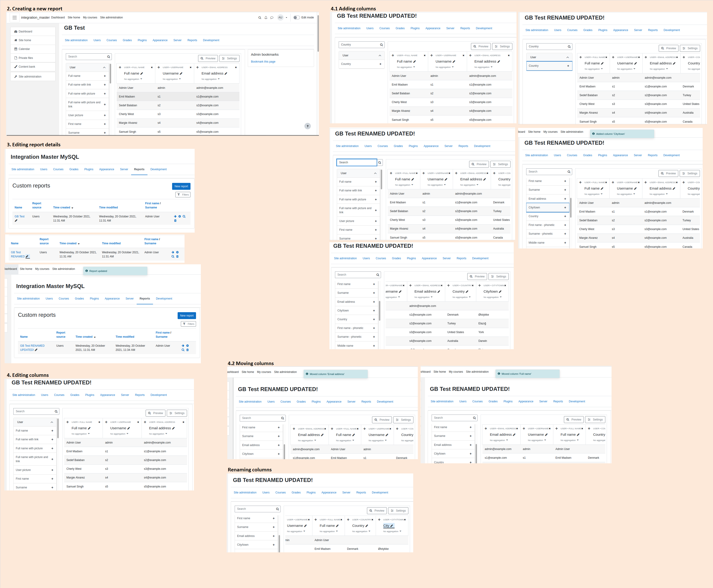Image resolution: width=713 pixels, height=588 pixels.
Task: Collapse User group on the GB Test page
Action: click(x=104, y=67)
